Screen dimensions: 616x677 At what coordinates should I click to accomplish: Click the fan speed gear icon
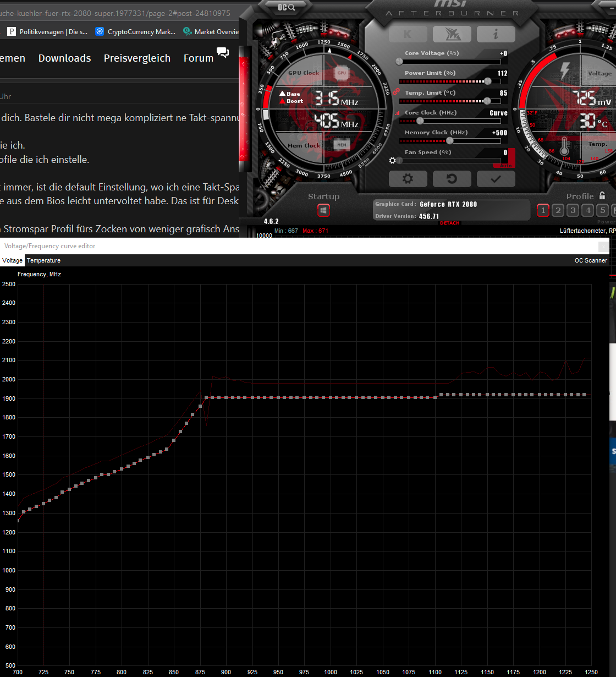click(x=392, y=161)
